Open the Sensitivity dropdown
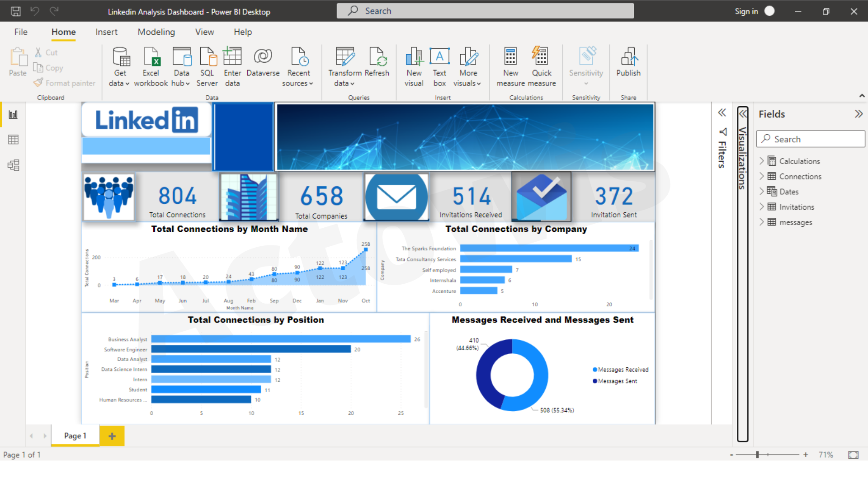 [586, 67]
